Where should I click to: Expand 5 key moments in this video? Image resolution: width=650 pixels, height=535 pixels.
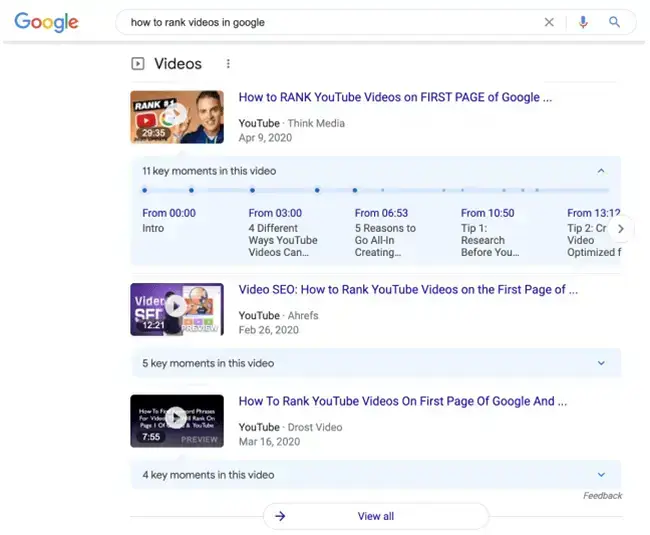tap(601, 363)
